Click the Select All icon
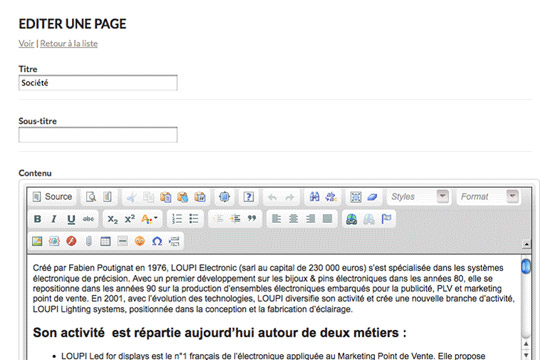The image size is (540, 360). click(x=356, y=197)
